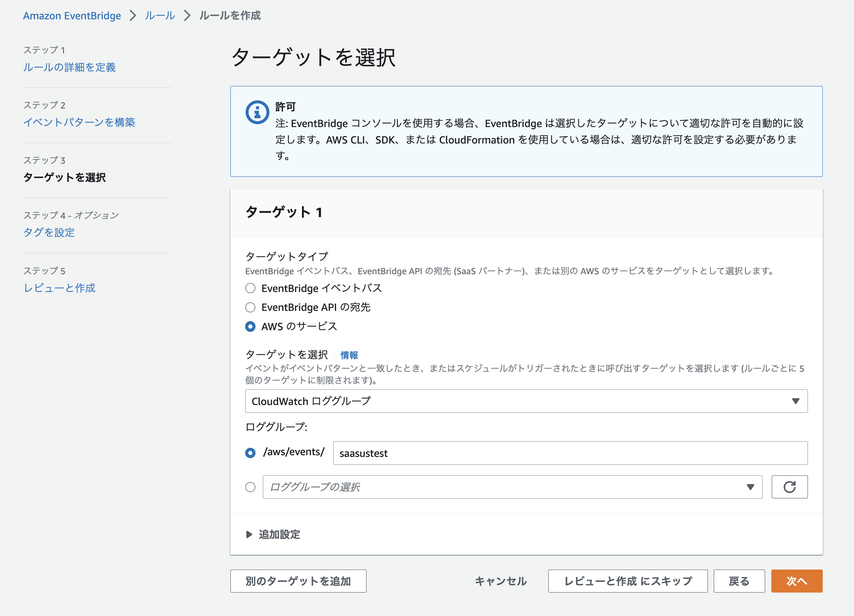
Task: Click the refresh log groups icon button
Action: [x=789, y=487]
